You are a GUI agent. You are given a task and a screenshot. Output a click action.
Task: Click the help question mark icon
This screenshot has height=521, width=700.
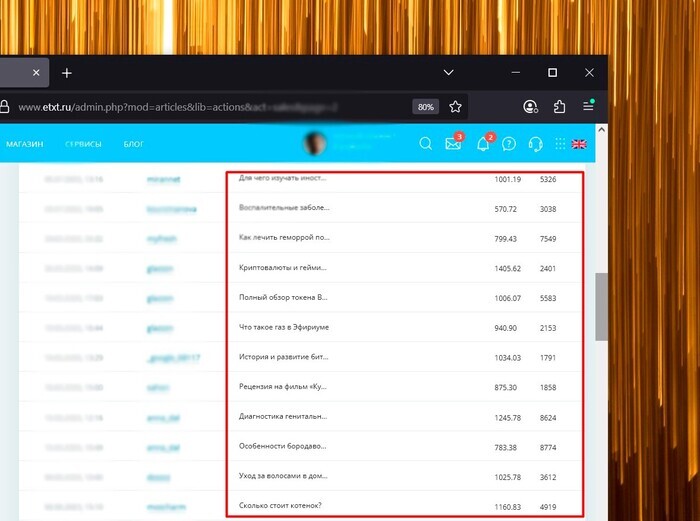509,144
